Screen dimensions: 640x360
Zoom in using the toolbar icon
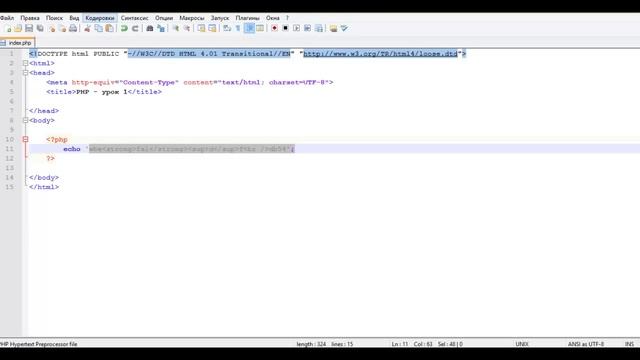(176, 28)
